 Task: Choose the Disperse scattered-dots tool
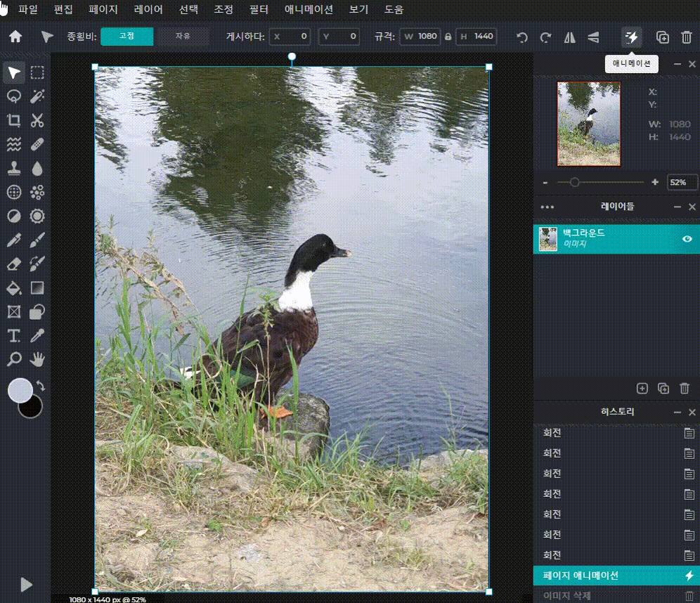click(x=37, y=193)
